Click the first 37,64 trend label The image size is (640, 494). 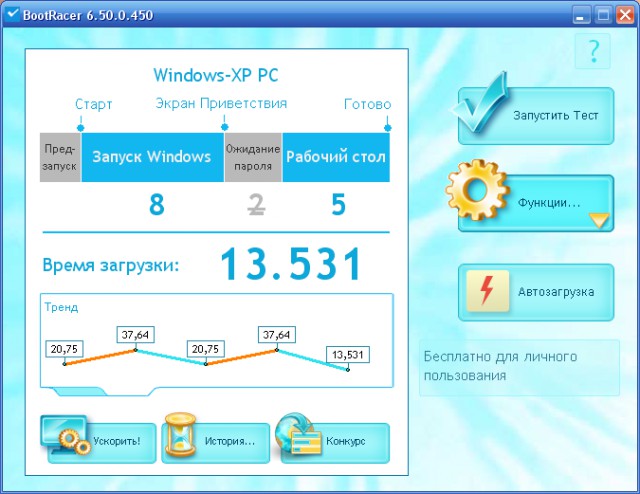pyautogui.click(x=135, y=335)
